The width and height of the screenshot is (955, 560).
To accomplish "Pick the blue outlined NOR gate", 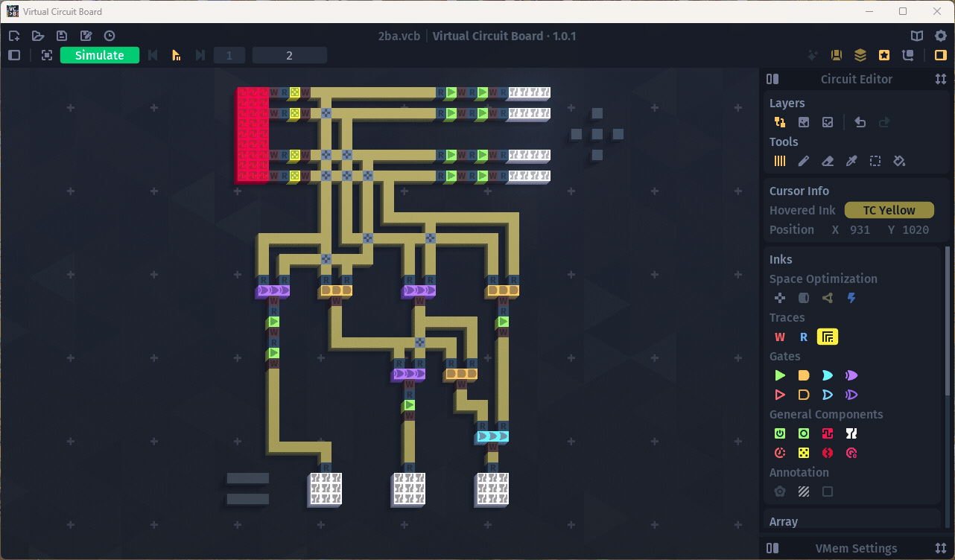I will [x=828, y=395].
